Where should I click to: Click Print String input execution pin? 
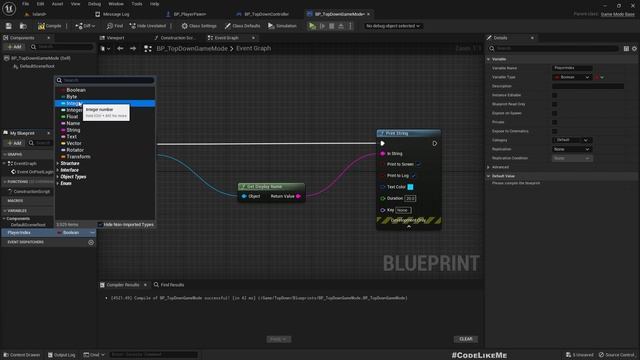pos(382,143)
